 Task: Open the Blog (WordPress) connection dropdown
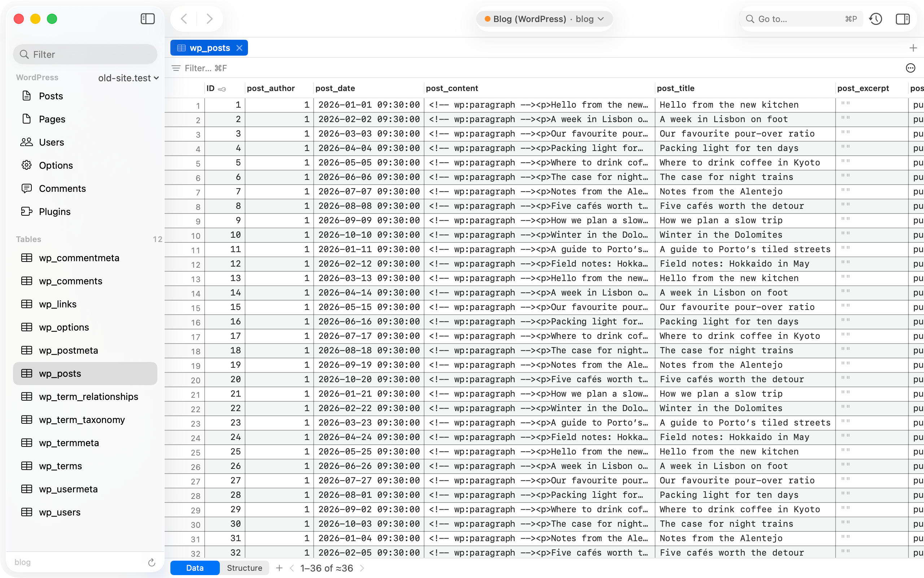click(544, 19)
